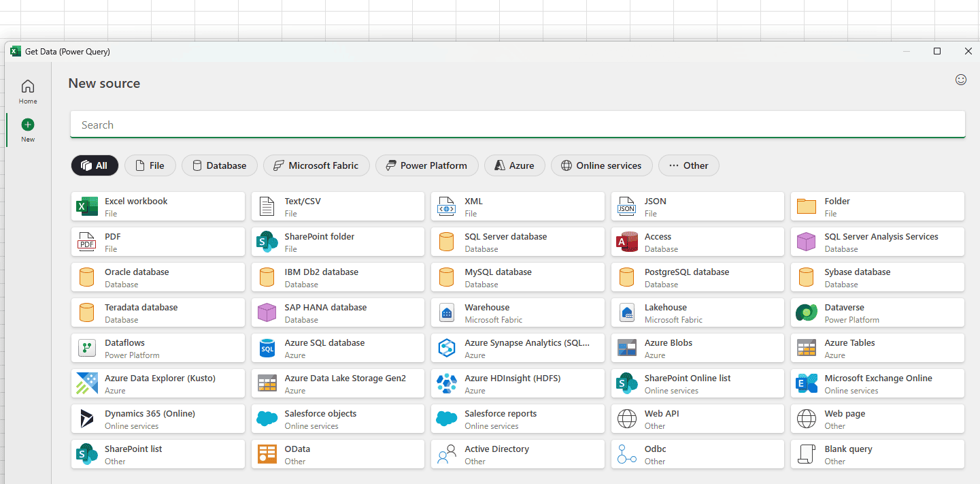Viewport: 980px width, 484px height.
Task: Click the smiley feedback icon
Action: 960,80
